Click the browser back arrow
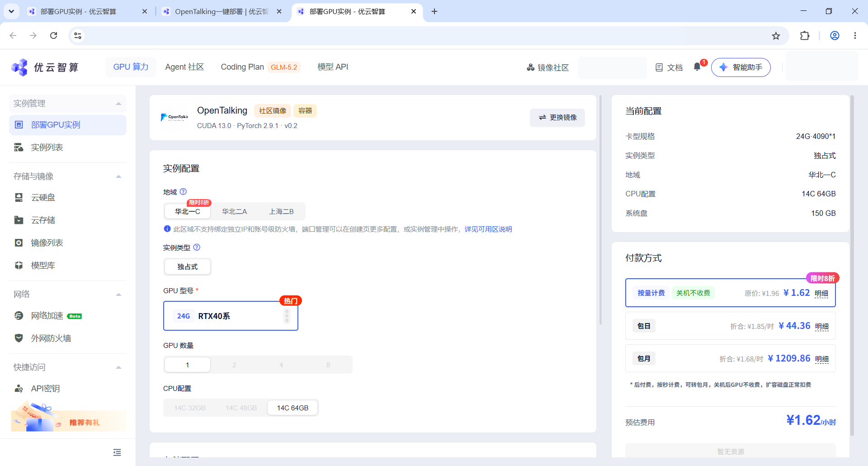 coord(13,36)
